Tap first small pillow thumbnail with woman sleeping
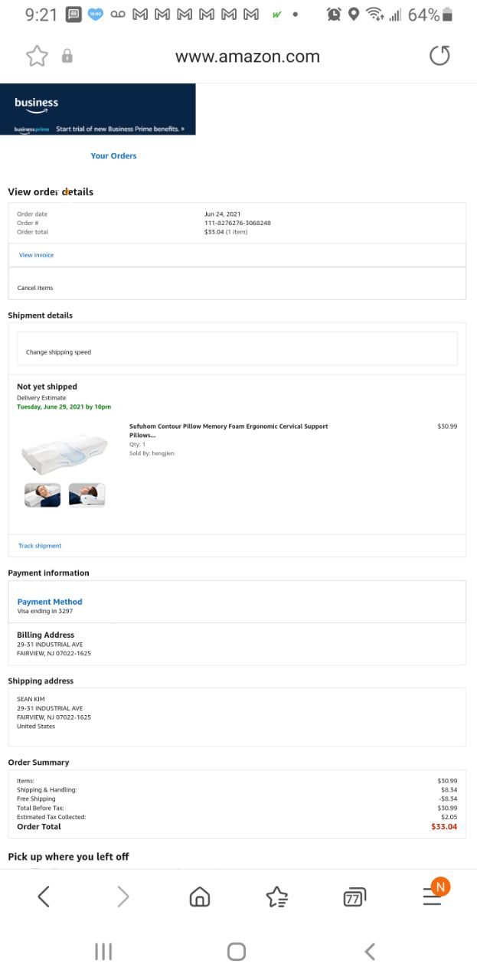This screenshot has height=980, width=477. (43, 495)
